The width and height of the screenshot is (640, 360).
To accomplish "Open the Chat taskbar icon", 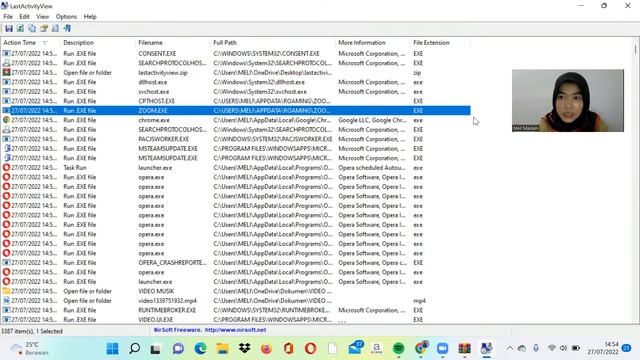I will click(178, 349).
